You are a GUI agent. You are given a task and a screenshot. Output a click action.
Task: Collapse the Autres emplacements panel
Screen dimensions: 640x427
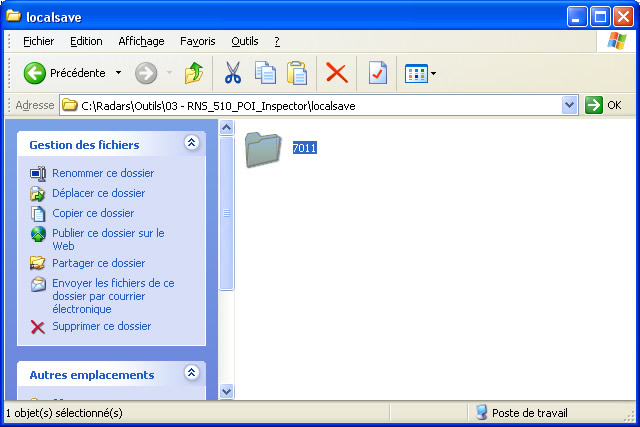pyautogui.click(x=191, y=374)
